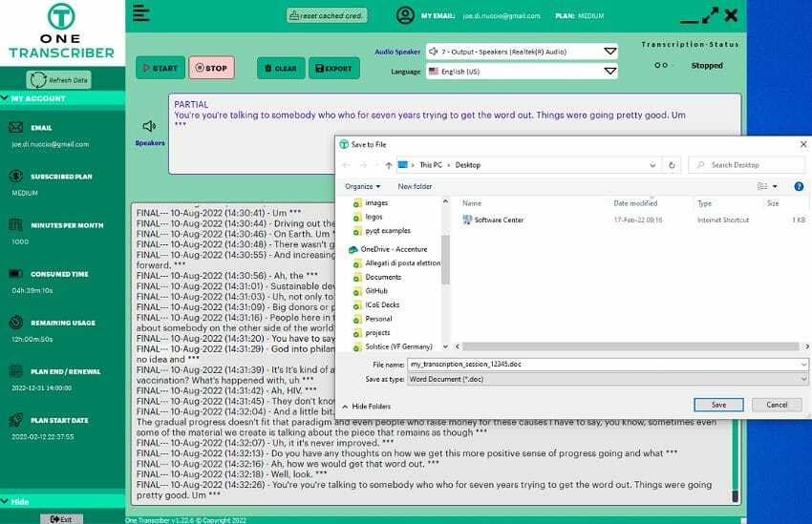
Task: Click reset cached cred. button
Action: tap(327, 15)
